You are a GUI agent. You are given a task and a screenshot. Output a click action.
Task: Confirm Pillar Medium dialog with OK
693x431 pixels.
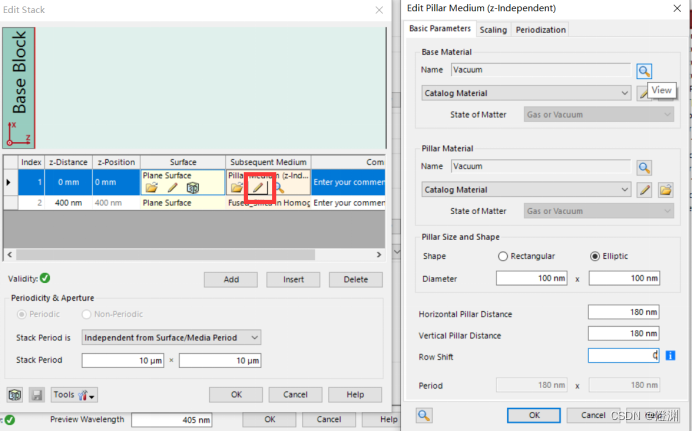point(534,415)
